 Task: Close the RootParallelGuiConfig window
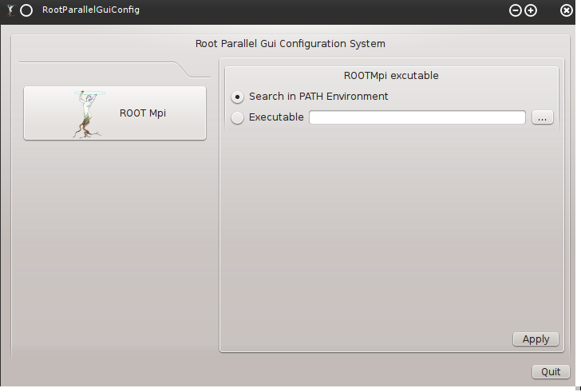(566, 10)
